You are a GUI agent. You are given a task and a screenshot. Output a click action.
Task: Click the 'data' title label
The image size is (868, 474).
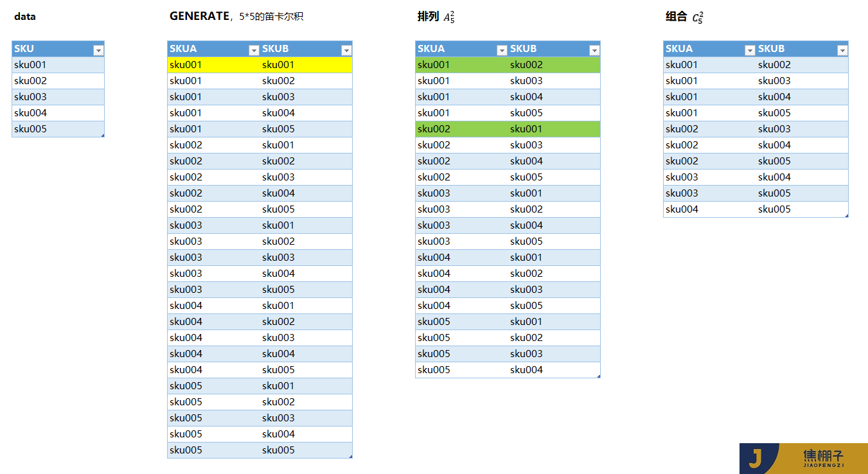tap(25, 17)
